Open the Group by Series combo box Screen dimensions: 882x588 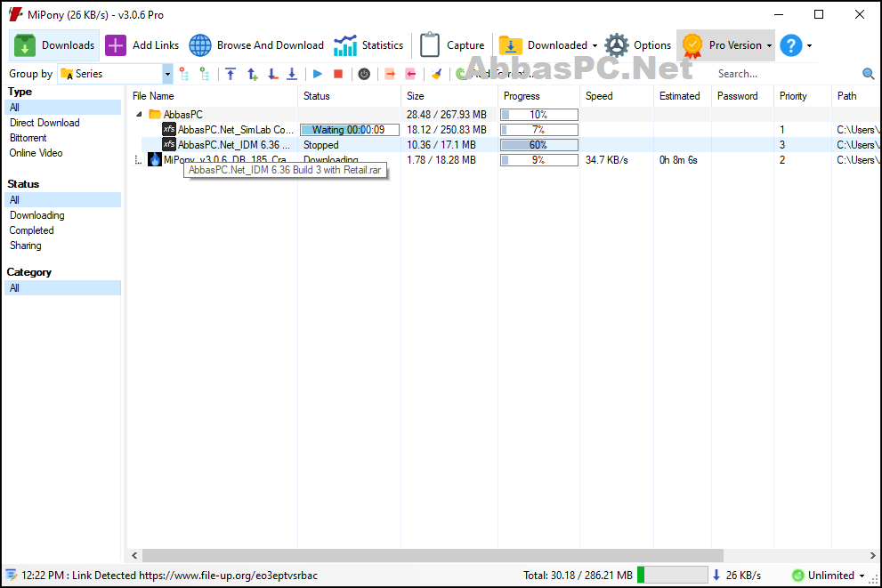(115, 74)
